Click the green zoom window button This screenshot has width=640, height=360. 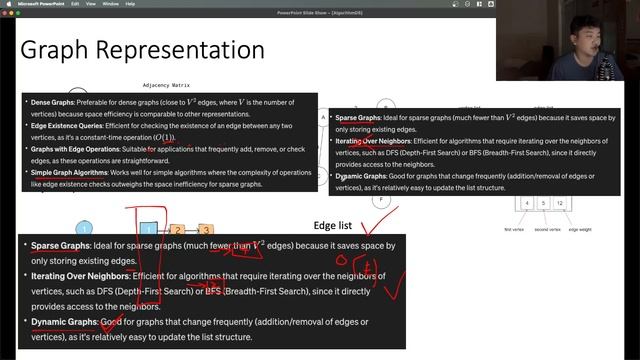(18, 13)
